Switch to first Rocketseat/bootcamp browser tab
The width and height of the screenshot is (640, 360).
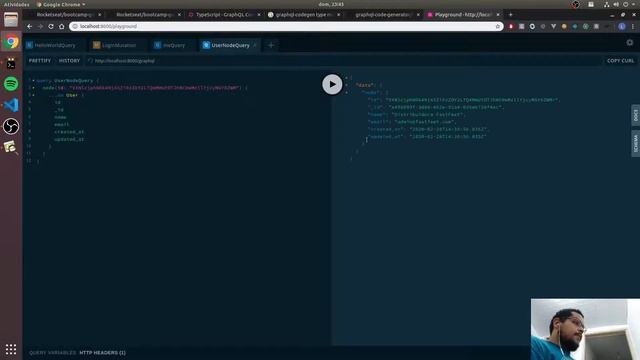[65, 15]
